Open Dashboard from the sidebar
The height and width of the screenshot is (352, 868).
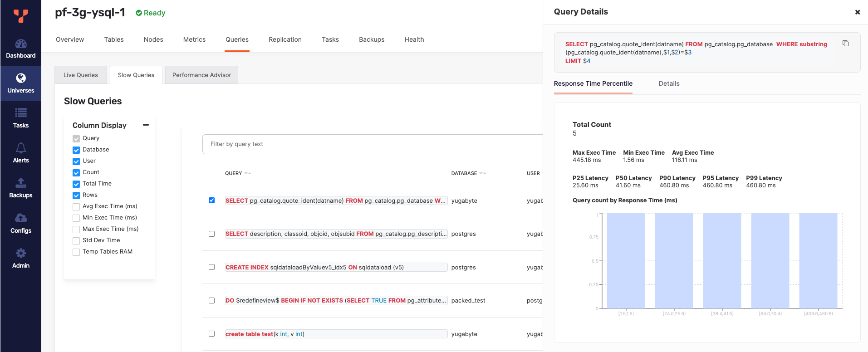coord(21,49)
